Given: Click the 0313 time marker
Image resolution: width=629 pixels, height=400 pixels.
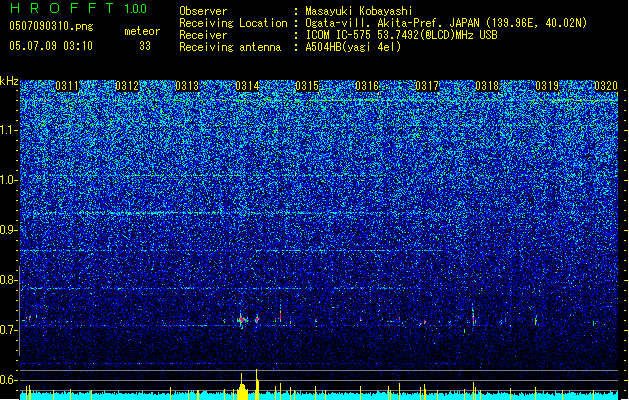Looking at the screenshot, I should [187, 86].
